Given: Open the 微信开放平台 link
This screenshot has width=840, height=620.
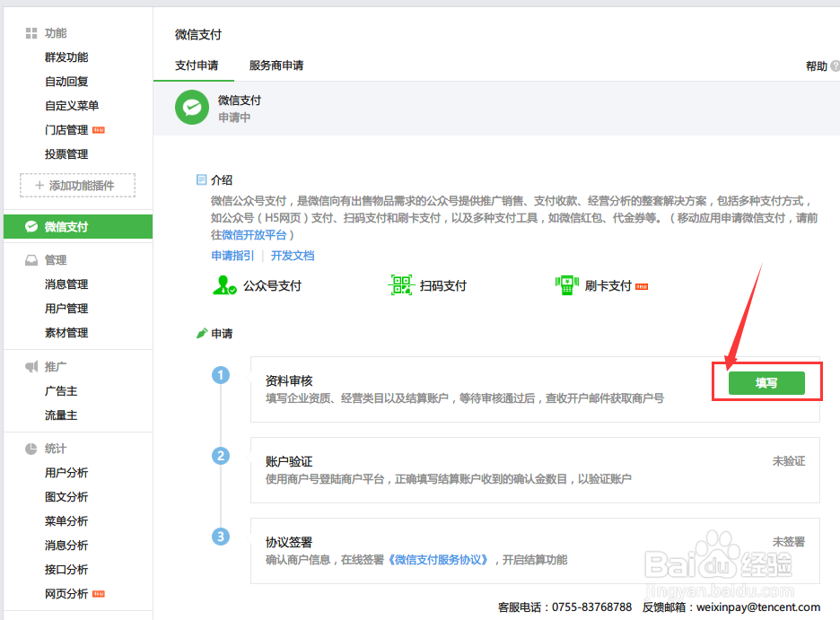Looking at the screenshot, I should 254,234.
